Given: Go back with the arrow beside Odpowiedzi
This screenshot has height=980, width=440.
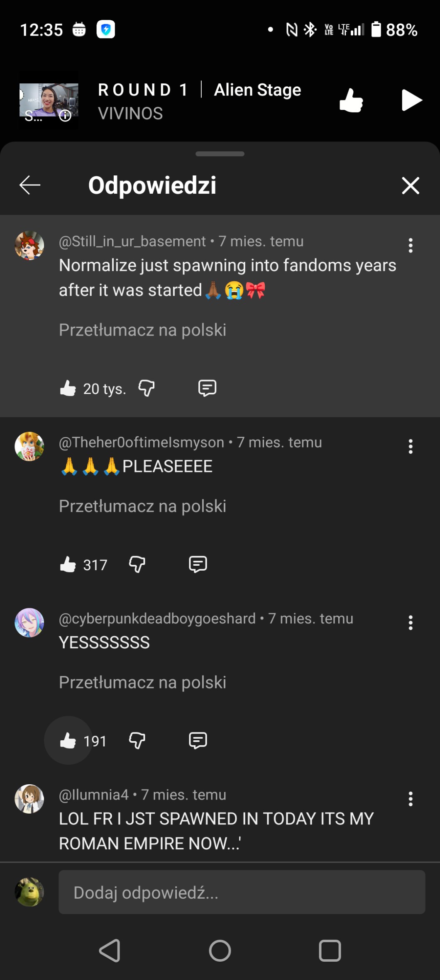Looking at the screenshot, I should (30, 185).
